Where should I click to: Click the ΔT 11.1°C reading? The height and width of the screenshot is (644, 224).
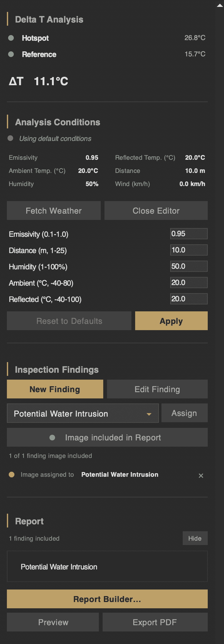pos(38,81)
